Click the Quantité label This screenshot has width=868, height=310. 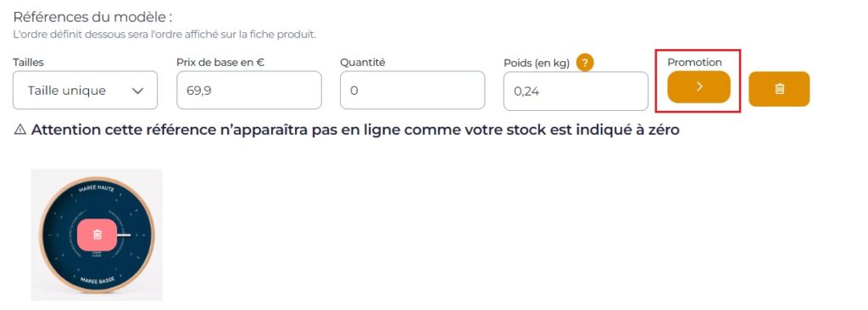[x=363, y=63]
